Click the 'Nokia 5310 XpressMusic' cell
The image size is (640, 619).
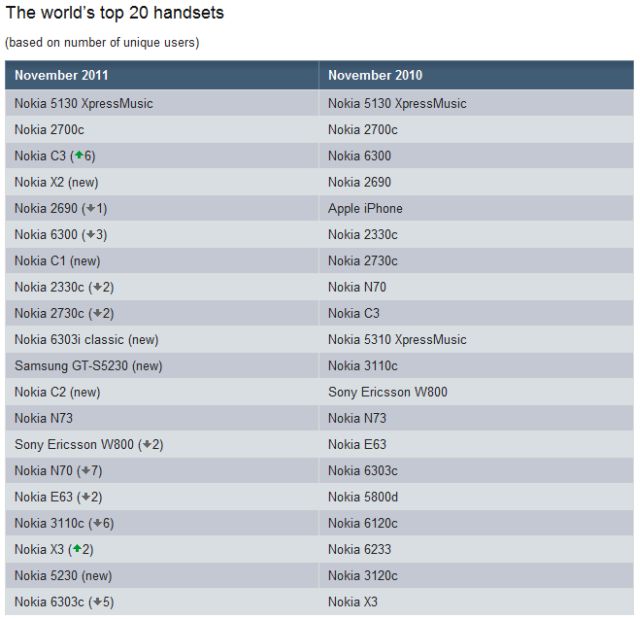tap(476, 339)
